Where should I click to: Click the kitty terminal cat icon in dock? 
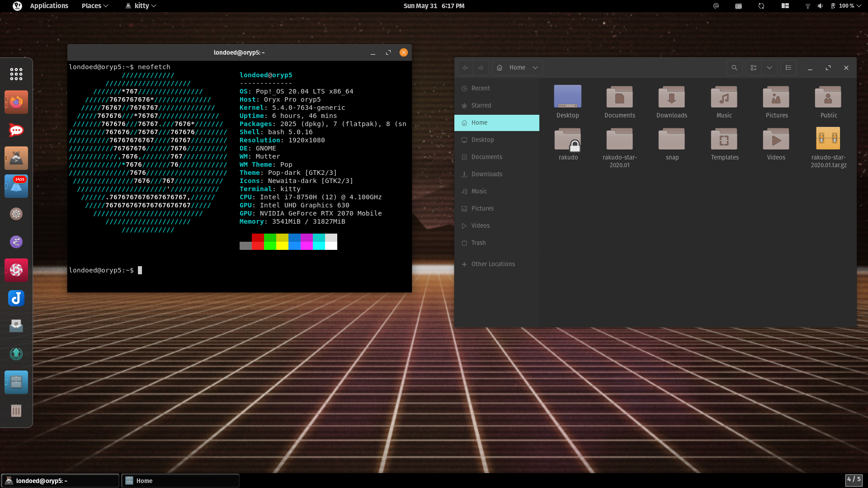click(16, 158)
